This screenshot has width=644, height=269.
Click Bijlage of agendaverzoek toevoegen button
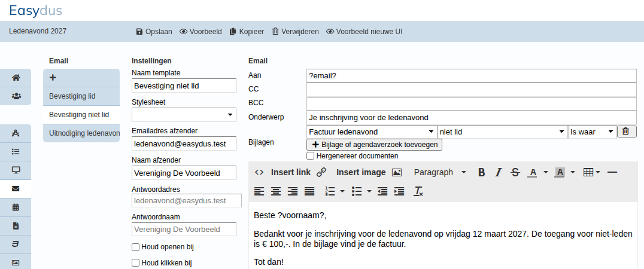pos(375,145)
